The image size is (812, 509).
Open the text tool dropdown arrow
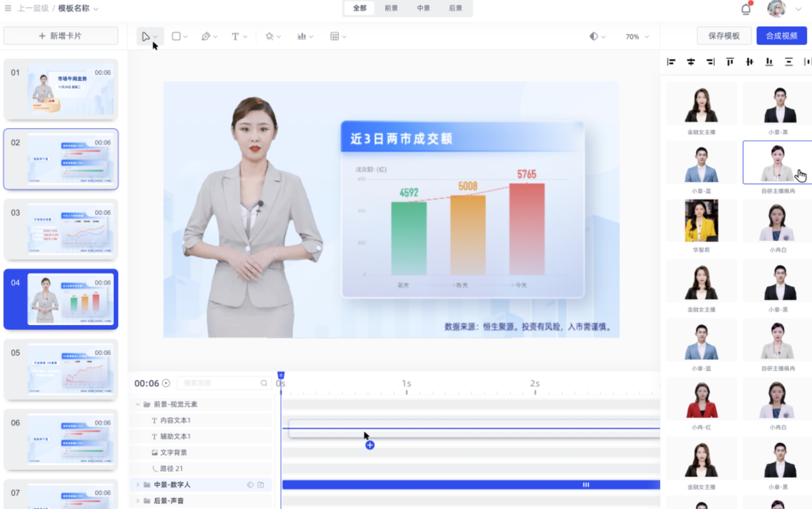[245, 37]
